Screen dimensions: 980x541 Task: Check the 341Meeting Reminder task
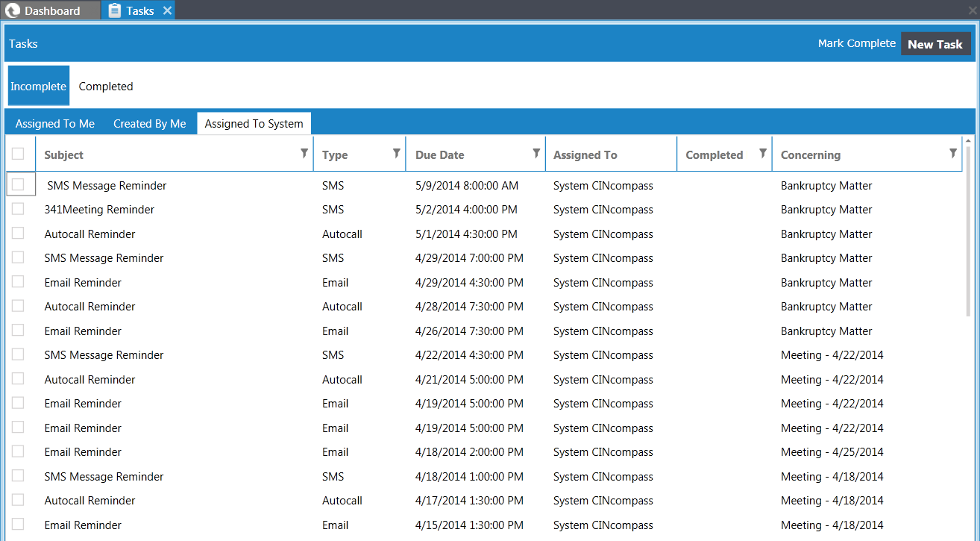17,209
